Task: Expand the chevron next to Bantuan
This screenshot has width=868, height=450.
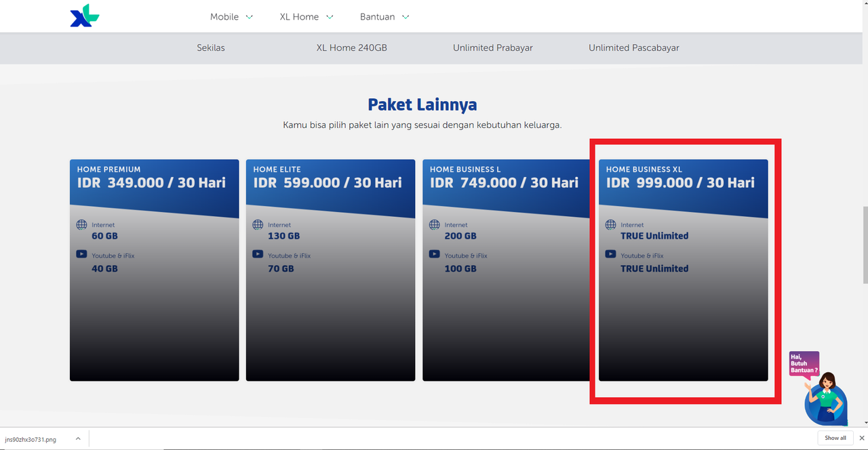Action: [x=406, y=17]
